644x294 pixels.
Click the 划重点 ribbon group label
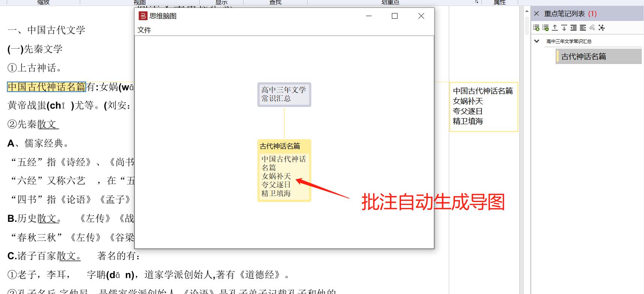tap(390, 2)
